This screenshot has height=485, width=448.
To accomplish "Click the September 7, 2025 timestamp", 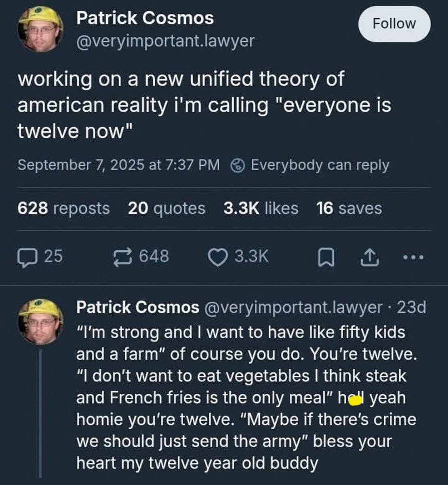I will pos(119,165).
